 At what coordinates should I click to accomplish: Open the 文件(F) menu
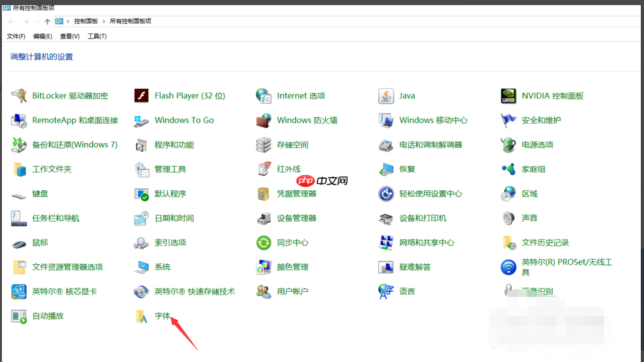click(x=15, y=36)
